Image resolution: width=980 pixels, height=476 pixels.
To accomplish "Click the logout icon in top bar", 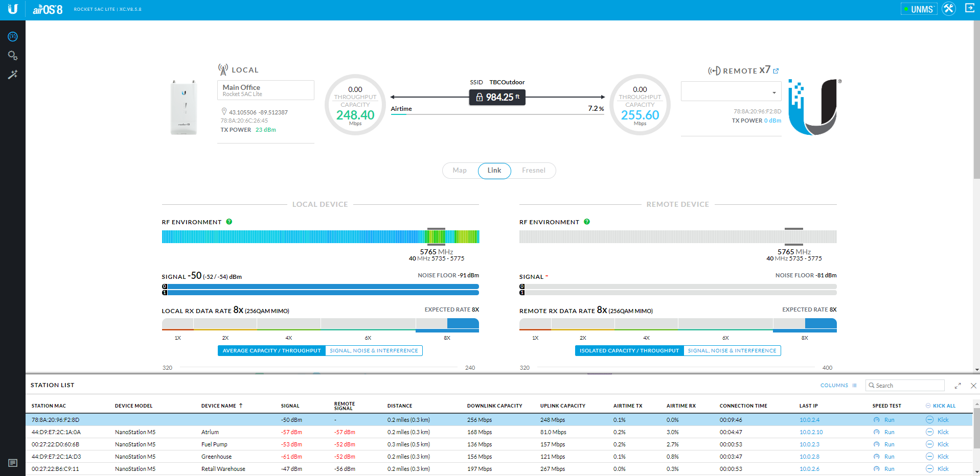I will 969,8.
